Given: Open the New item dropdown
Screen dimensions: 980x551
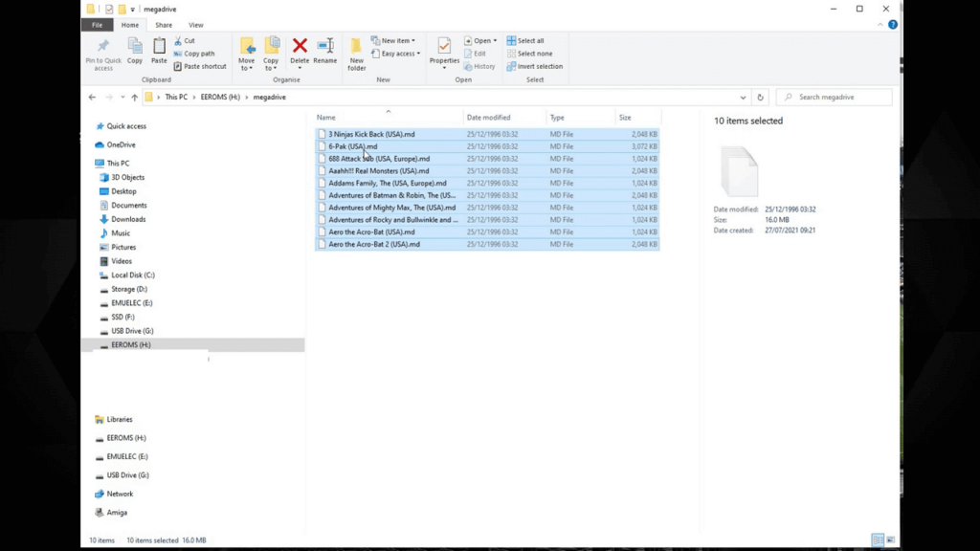Looking at the screenshot, I should click(393, 40).
